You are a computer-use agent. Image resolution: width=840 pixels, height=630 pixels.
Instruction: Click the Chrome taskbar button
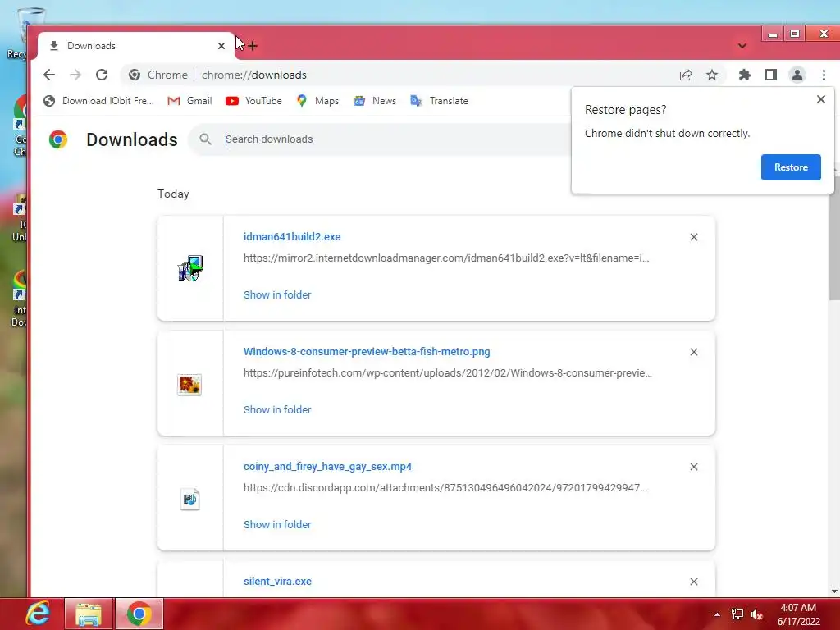(139, 614)
